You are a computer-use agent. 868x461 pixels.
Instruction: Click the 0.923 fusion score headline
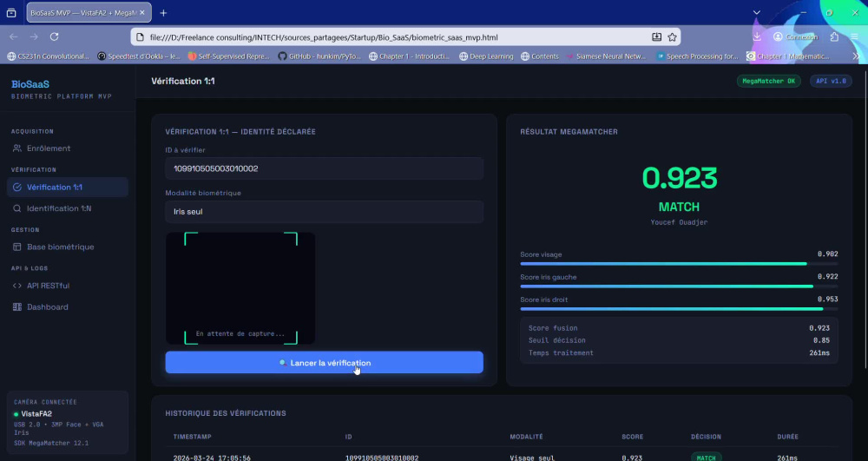coord(680,178)
